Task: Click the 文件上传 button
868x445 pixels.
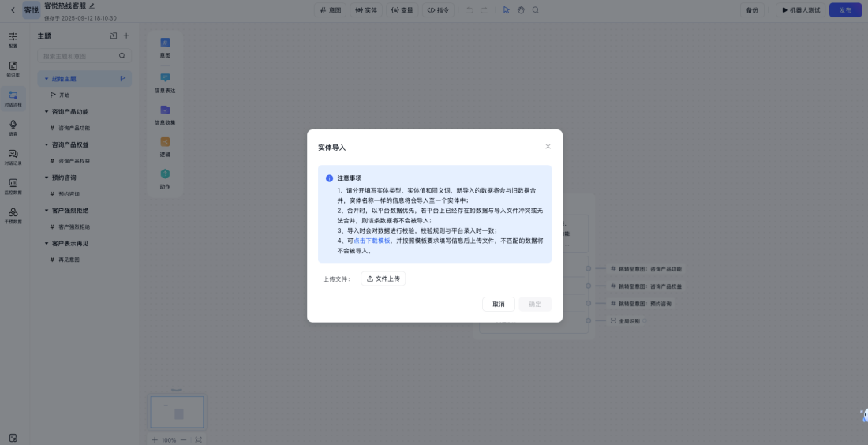Action: [x=383, y=279]
